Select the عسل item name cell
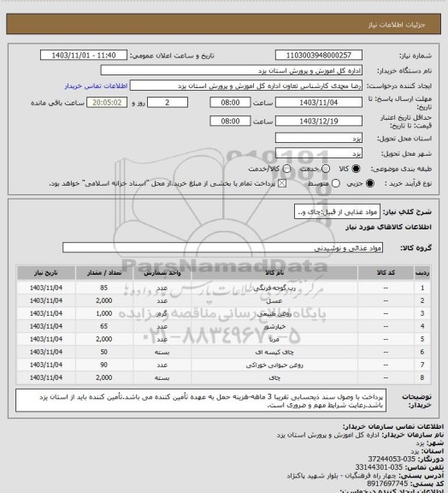Viewport: 448px width, 493px height. pos(274,300)
